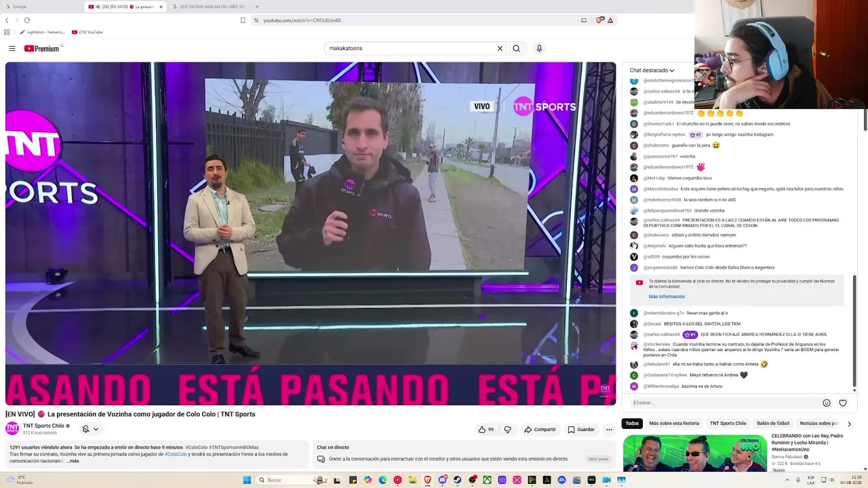
Task: Follow the Más información link in chat
Action: (667, 296)
